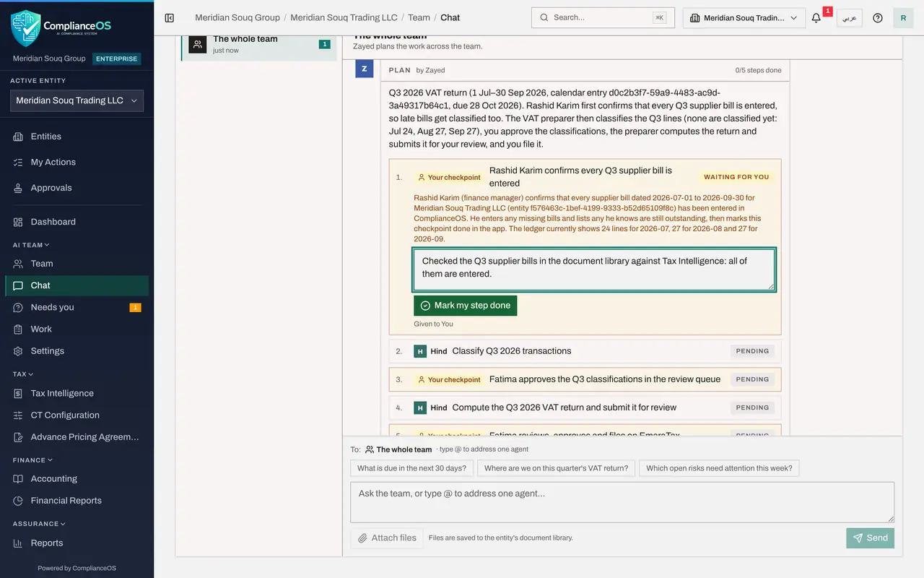
Task: Open Needs you in the sidebar
Action: tap(77, 307)
